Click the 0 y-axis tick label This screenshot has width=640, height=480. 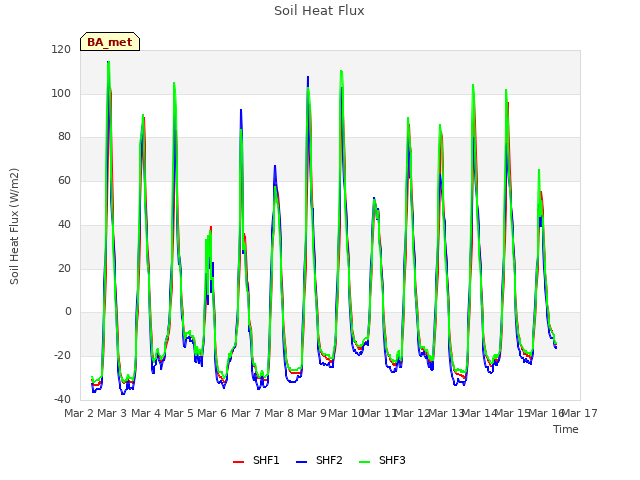68,312
